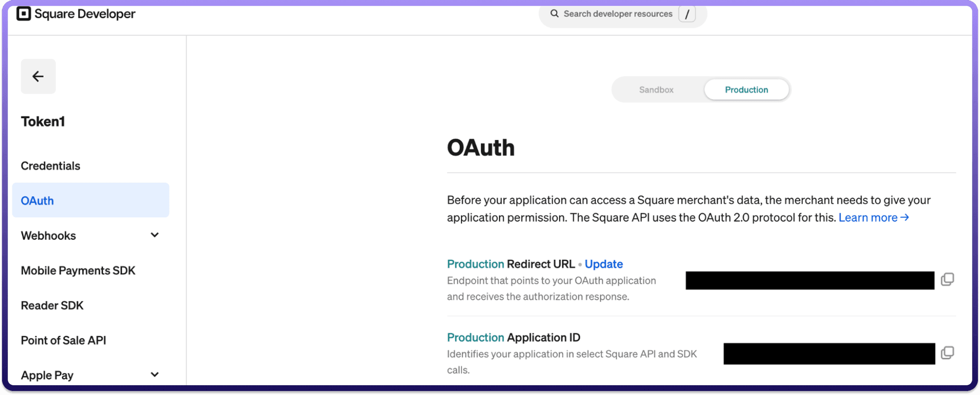Switch to the Sandbox environment
The image size is (980, 395).
[x=656, y=90]
